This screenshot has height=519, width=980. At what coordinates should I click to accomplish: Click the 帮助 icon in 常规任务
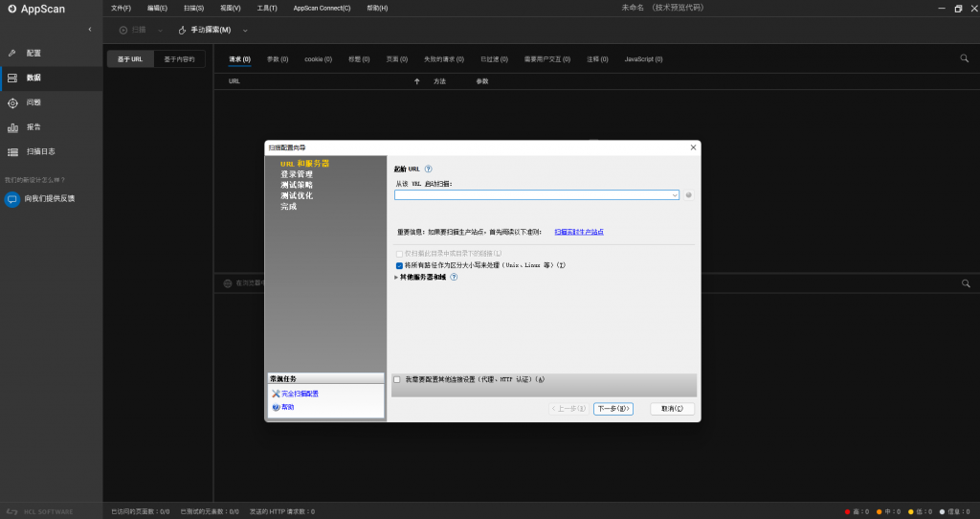pyautogui.click(x=276, y=407)
